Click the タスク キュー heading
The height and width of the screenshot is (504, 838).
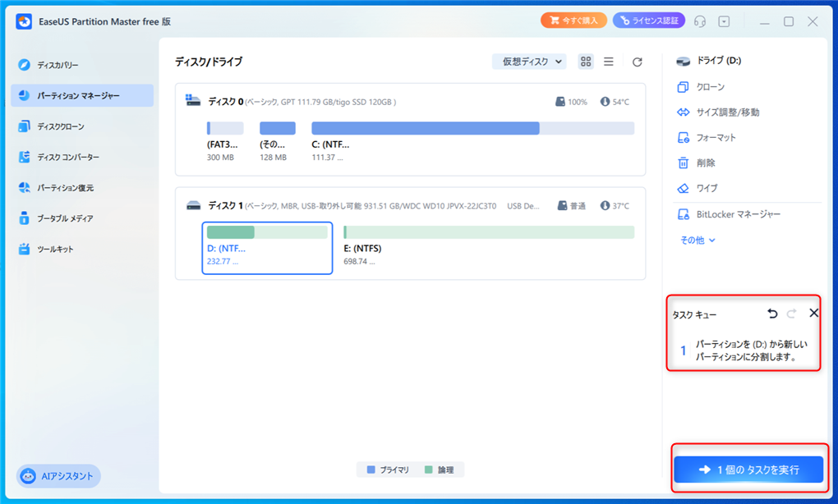tap(694, 315)
